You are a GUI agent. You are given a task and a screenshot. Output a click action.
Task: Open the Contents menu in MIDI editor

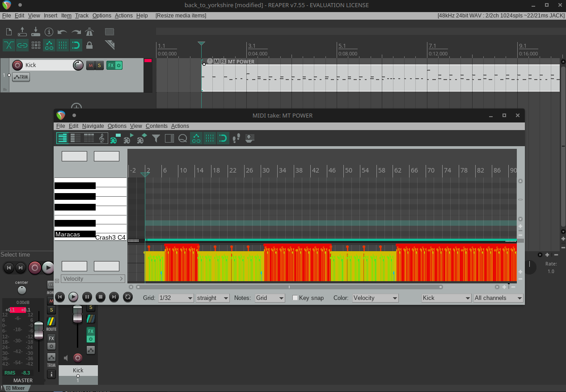pos(156,126)
